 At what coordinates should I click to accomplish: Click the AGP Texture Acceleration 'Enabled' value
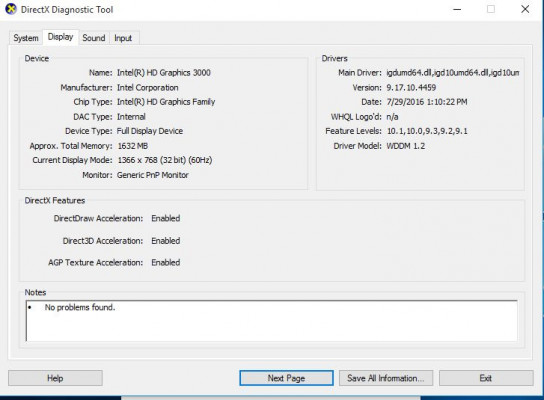click(165, 263)
